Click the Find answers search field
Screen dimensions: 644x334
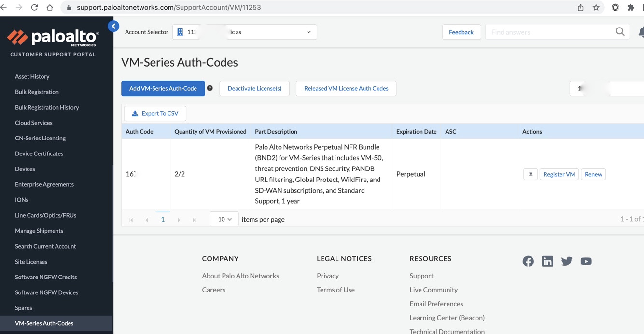click(x=550, y=32)
